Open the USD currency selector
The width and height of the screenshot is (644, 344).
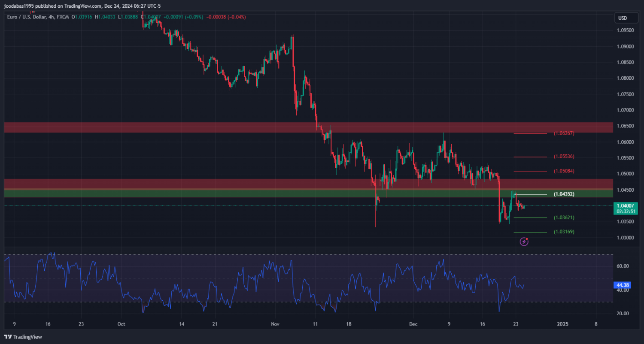click(622, 18)
